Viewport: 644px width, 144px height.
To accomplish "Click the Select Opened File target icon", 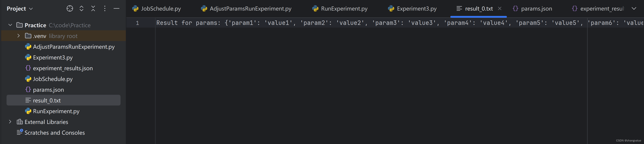I will 70,8.
